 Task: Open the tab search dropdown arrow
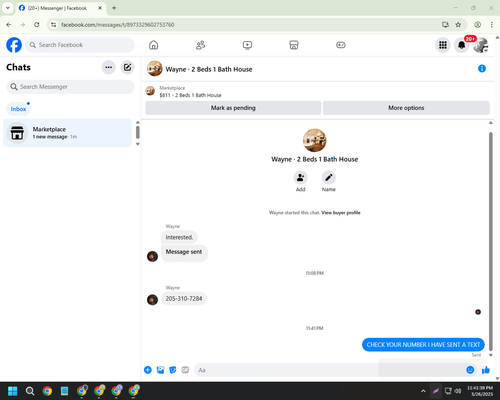[x=8, y=8]
